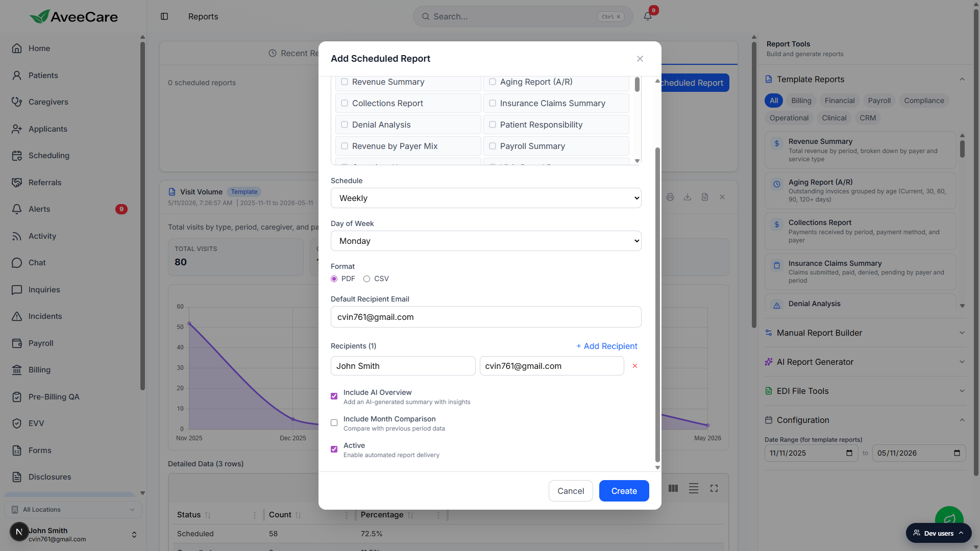Select the Clinical template filter
980x551 pixels.
834,118
